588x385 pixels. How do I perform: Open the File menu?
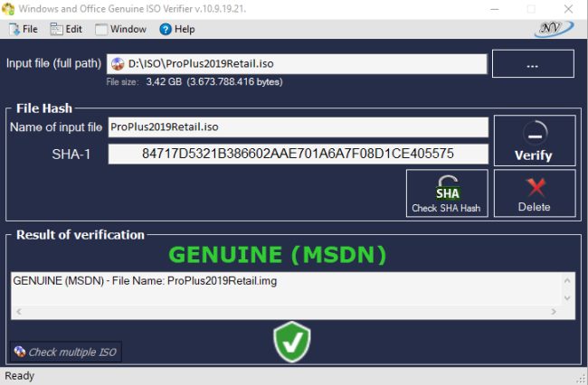pos(24,29)
